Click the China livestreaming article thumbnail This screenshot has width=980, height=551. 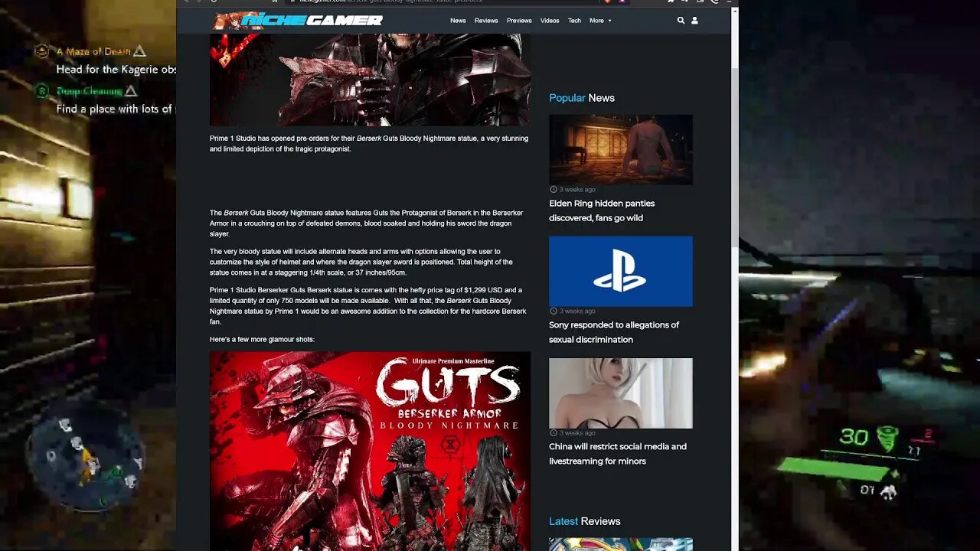click(621, 393)
